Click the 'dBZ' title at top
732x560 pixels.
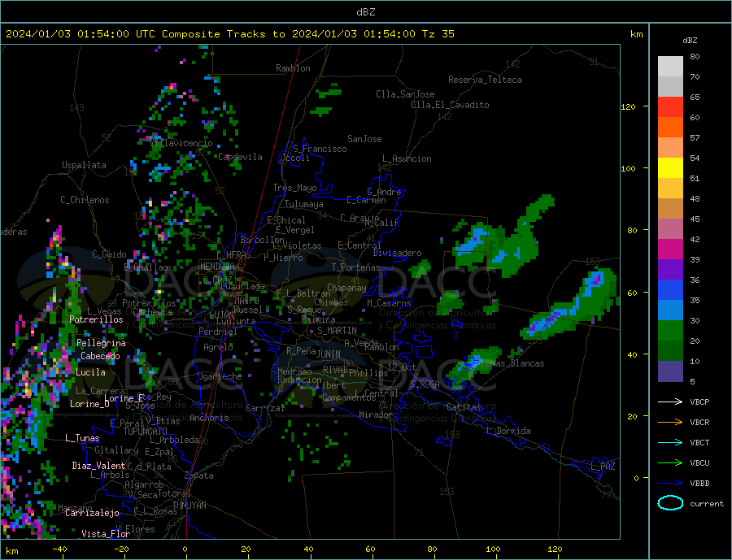[365, 12]
